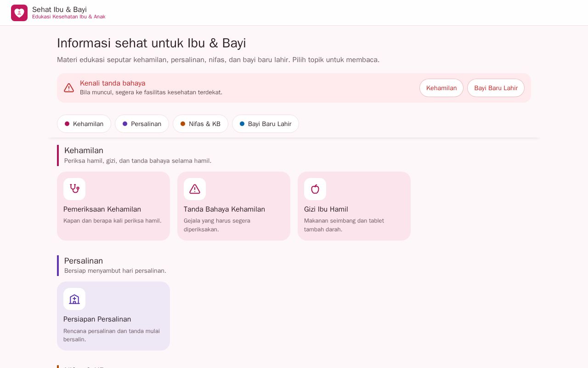Open the stethoscope icon for Pemeriksaan Kehamilan
The height and width of the screenshot is (368, 588).
(74, 189)
